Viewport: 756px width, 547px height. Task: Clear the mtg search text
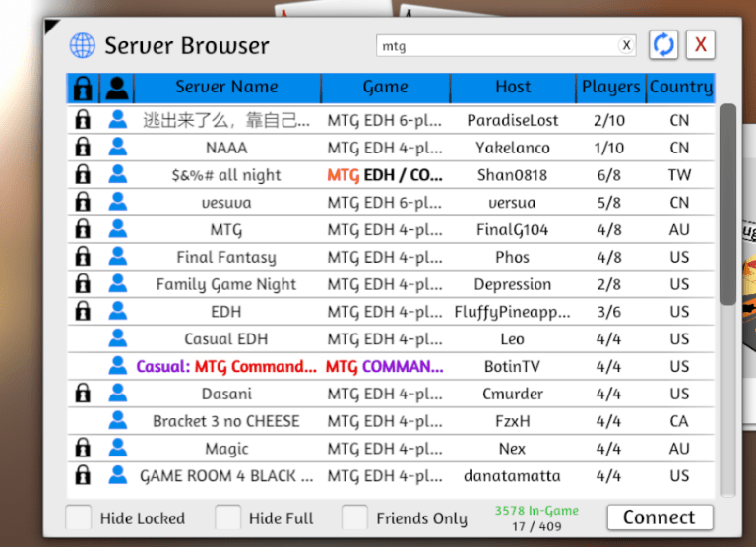point(626,46)
